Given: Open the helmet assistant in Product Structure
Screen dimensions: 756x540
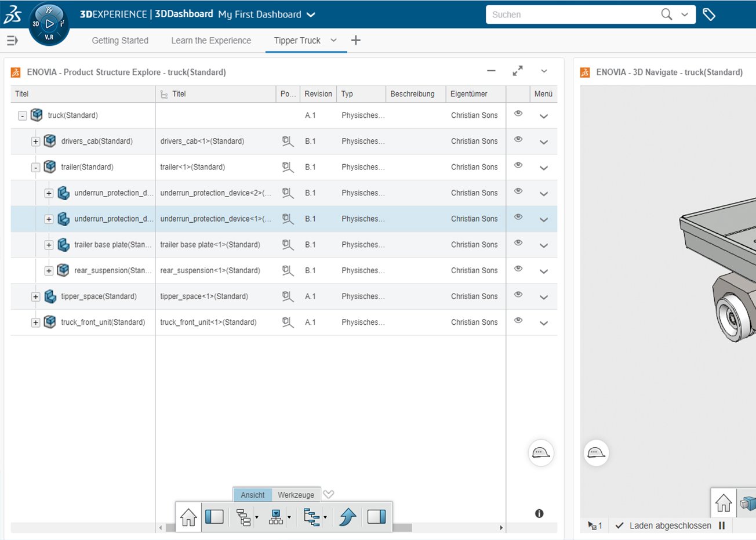Looking at the screenshot, I should pos(540,452).
